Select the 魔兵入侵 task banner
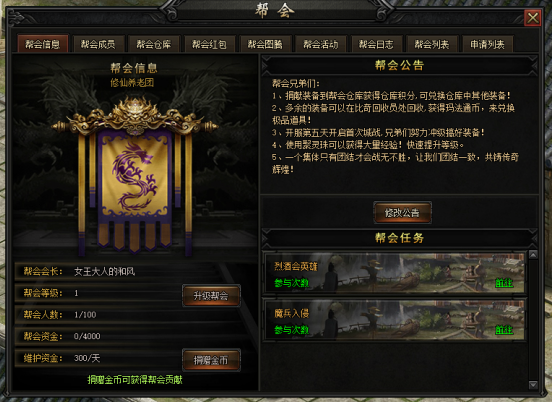Screen dimensions: 553x403 pos(395,320)
